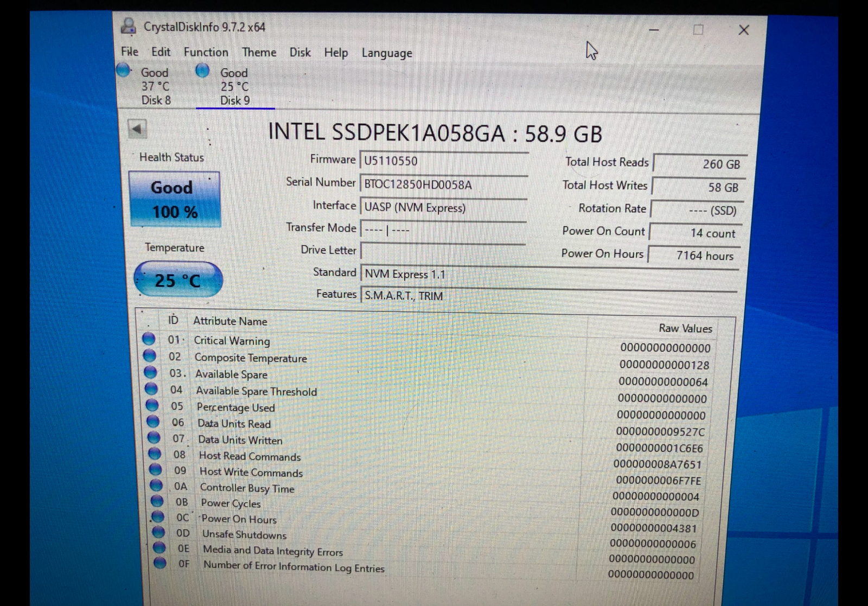The image size is (868, 606).
Task: Click the status icon for Power On Hours row
Action: (x=158, y=516)
